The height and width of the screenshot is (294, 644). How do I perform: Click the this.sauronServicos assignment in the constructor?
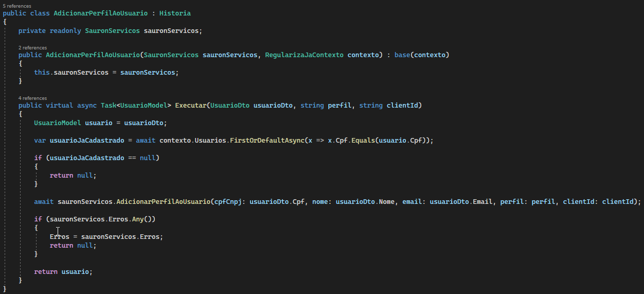(x=106, y=73)
